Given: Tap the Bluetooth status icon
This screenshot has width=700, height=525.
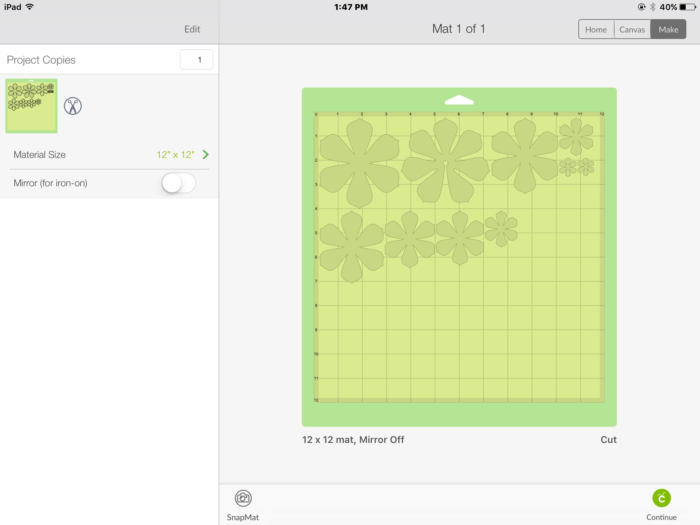Looking at the screenshot, I should (652, 7).
